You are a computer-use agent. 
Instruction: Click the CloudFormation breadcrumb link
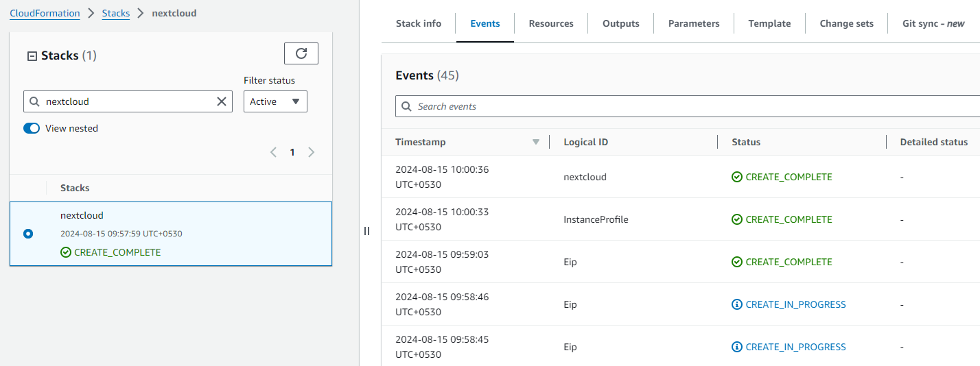tap(45, 13)
